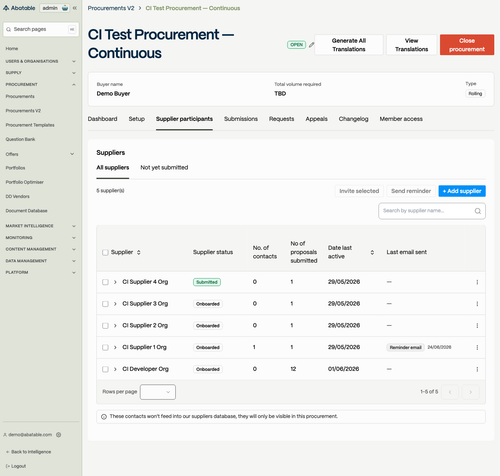This screenshot has width=500, height=476.
Task: Open the Rows per page dropdown
Action: click(158, 392)
